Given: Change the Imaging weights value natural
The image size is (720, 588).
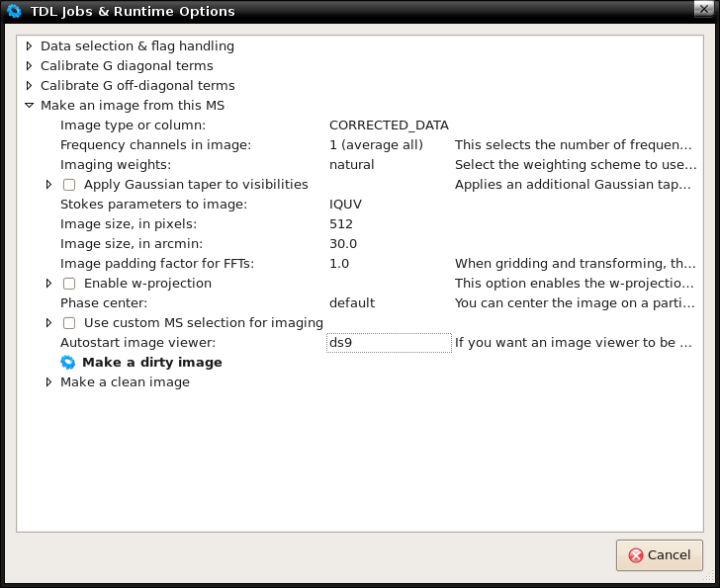Looking at the screenshot, I should click(352, 165).
